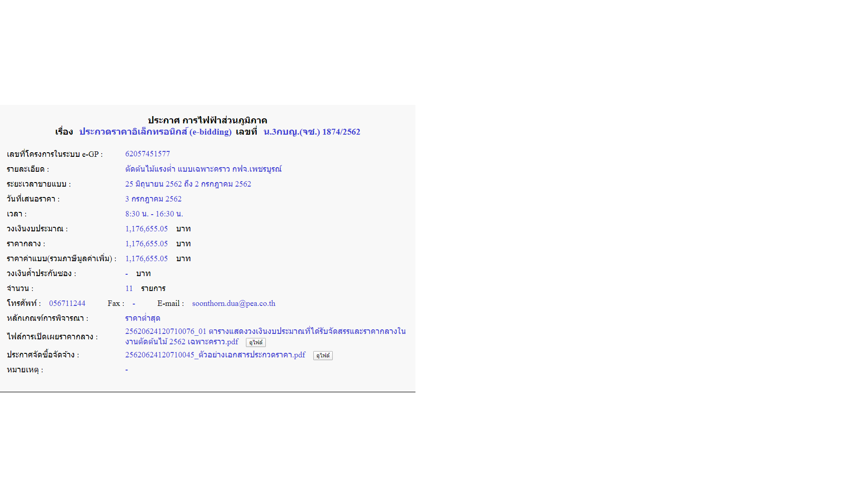Click the time value 8:30 น. - 16:30 น.
The height and width of the screenshot is (488, 868).
click(x=154, y=214)
